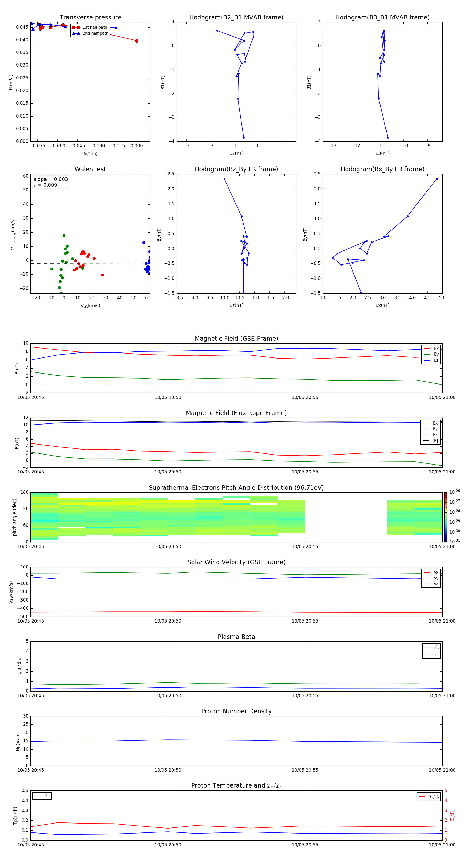Click the red data point at A = 0.000
Viewport: 473px width, 868px height.
coord(137,41)
